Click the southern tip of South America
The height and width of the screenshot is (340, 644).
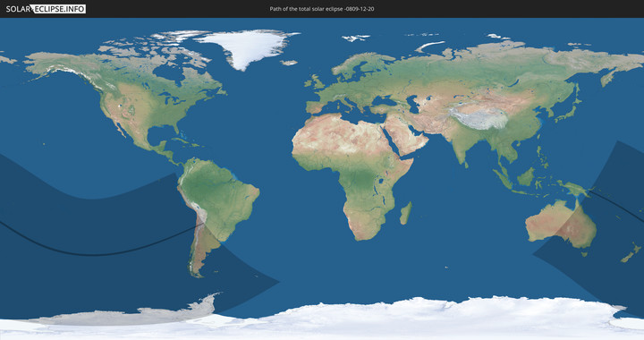click(197, 271)
